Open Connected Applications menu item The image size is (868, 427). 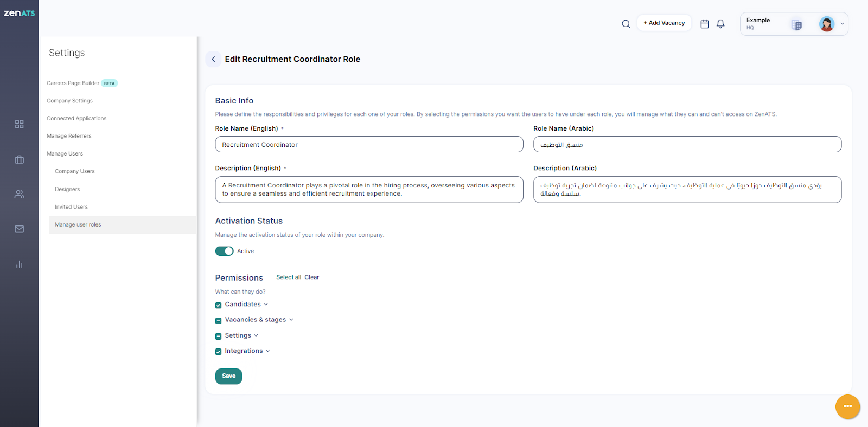click(76, 118)
